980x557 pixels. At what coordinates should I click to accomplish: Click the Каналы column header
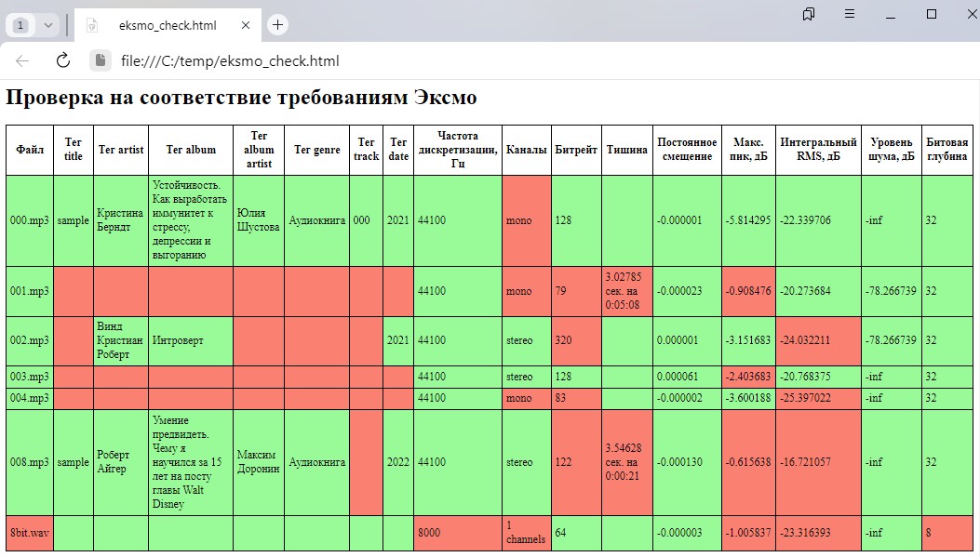526,149
